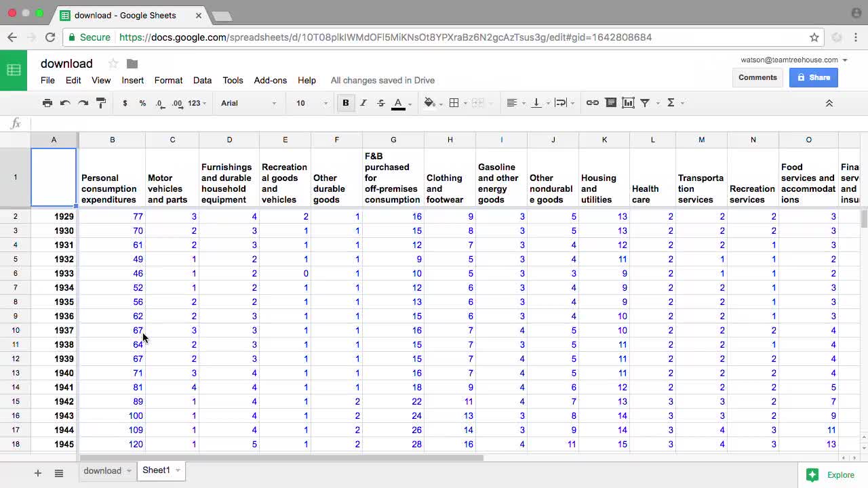This screenshot has height=488, width=868.
Task: Format selection as currency
Action: (x=125, y=103)
